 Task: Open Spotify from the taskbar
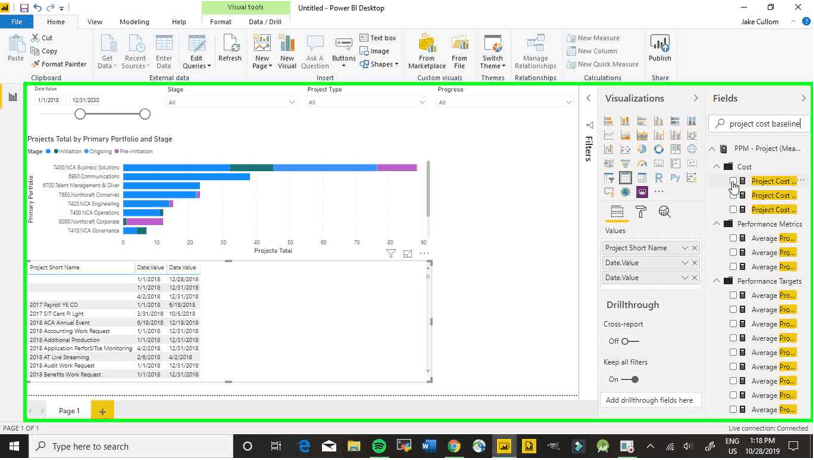coord(379,446)
